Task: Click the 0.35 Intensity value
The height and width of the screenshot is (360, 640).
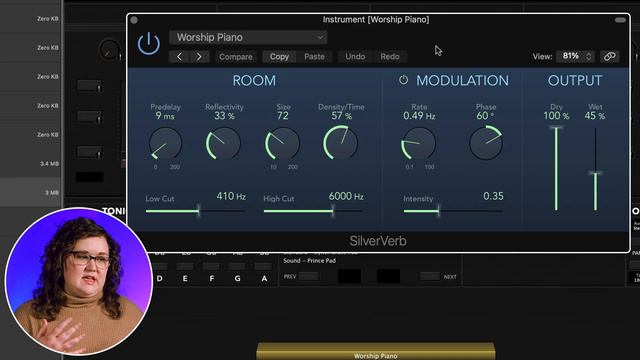Action: tap(493, 196)
